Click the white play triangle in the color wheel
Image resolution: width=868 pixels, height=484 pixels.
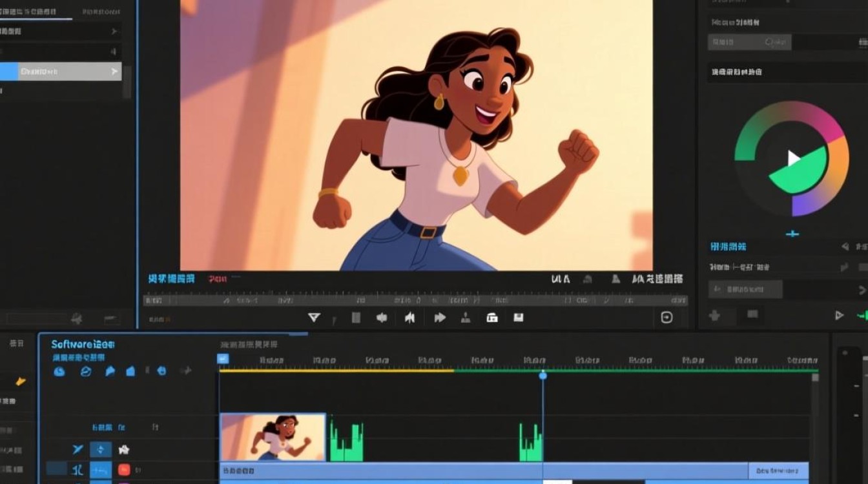pyautogui.click(x=794, y=158)
